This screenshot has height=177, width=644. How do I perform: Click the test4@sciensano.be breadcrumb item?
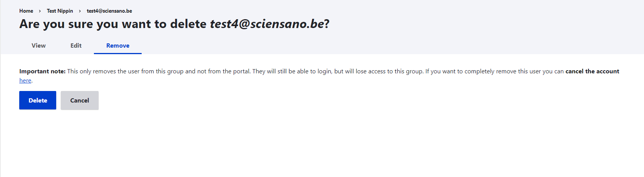pyautogui.click(x=109, y=11)
